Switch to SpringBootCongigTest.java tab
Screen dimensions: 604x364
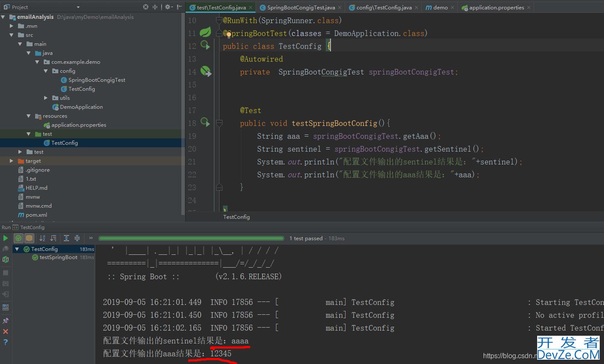[301, 8]
